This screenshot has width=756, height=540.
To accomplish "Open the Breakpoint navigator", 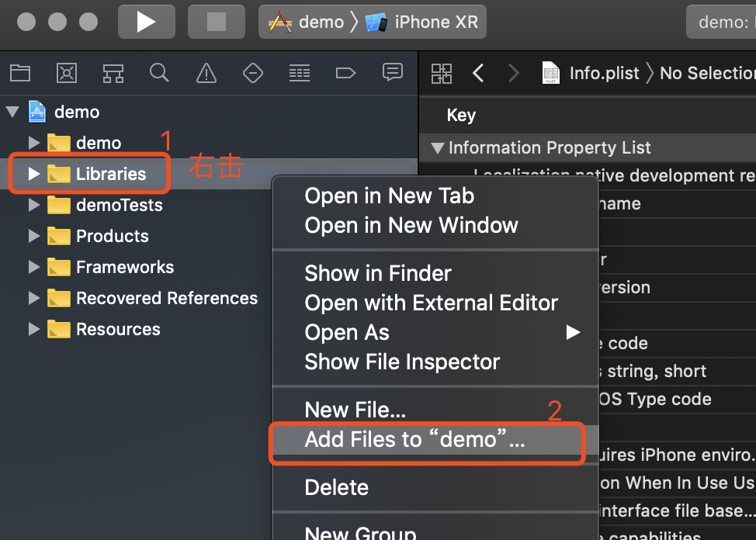I will pos(345,73).
